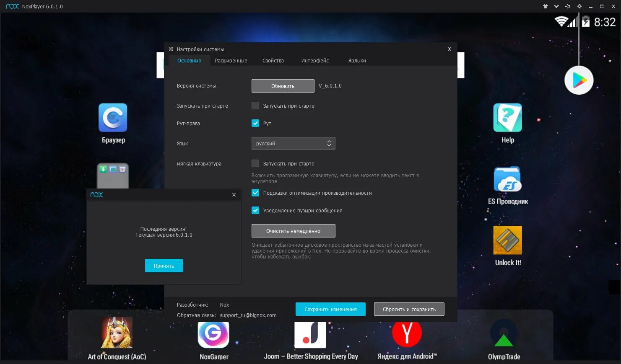Open the tools folder below Браузер
Viewport: 621px width, 364px height.
click(113, 176)
